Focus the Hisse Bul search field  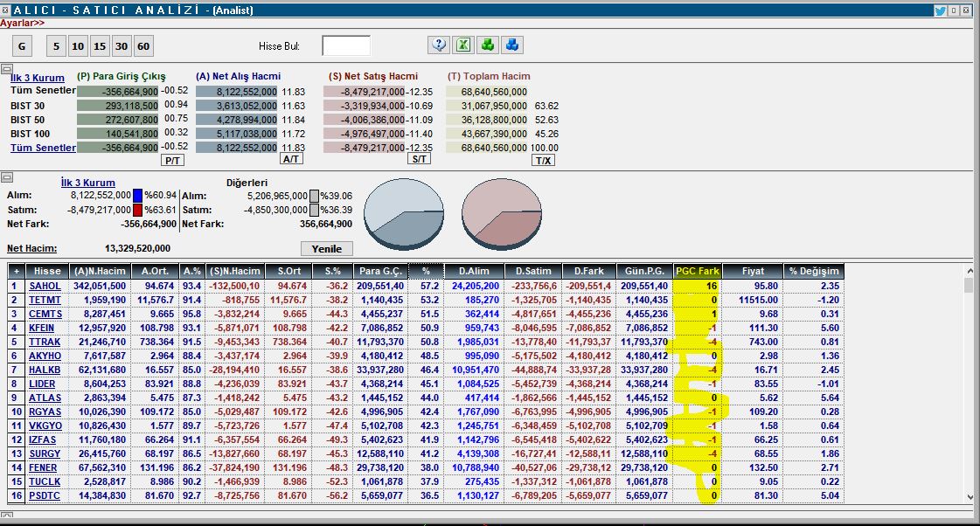345,45
